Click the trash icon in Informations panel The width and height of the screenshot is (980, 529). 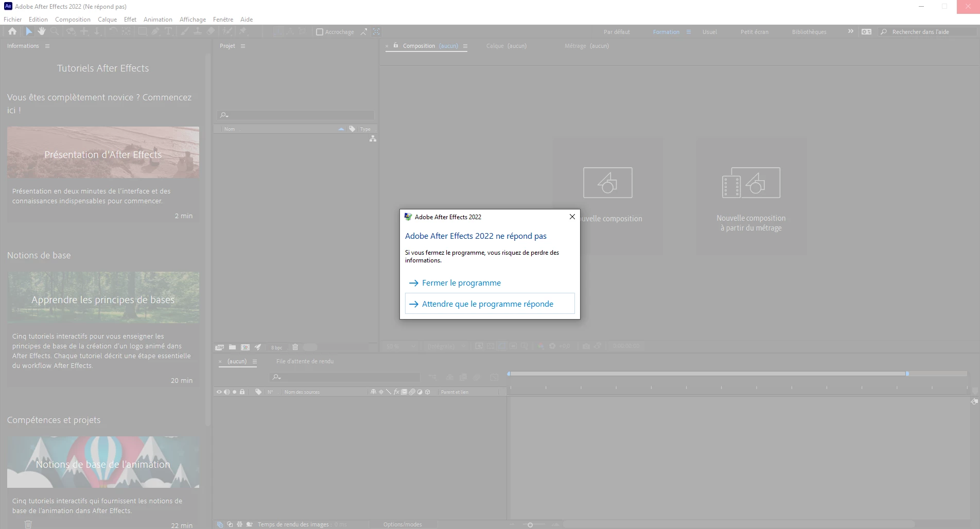(28, 524)
